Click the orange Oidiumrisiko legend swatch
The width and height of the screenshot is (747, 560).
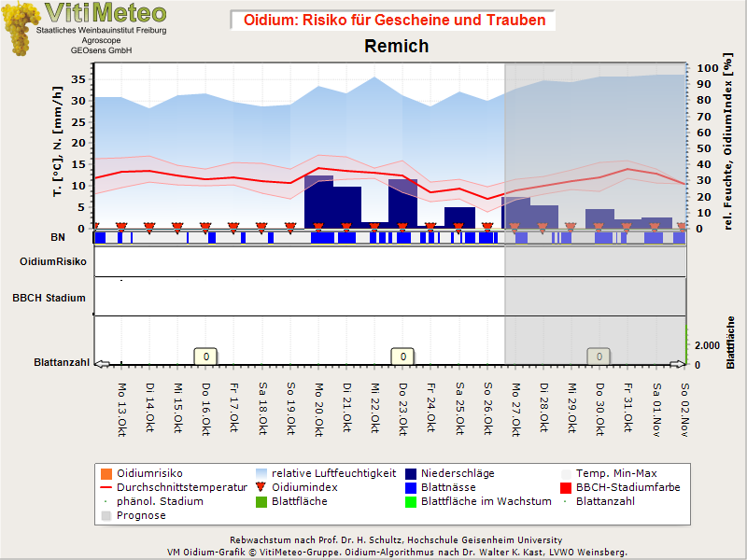[106, 473]
